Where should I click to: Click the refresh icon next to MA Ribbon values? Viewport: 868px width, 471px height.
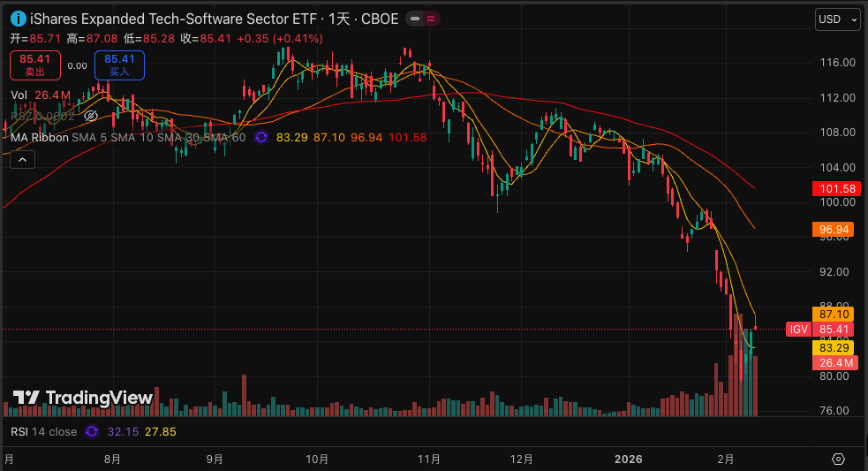tap(261, 137)
